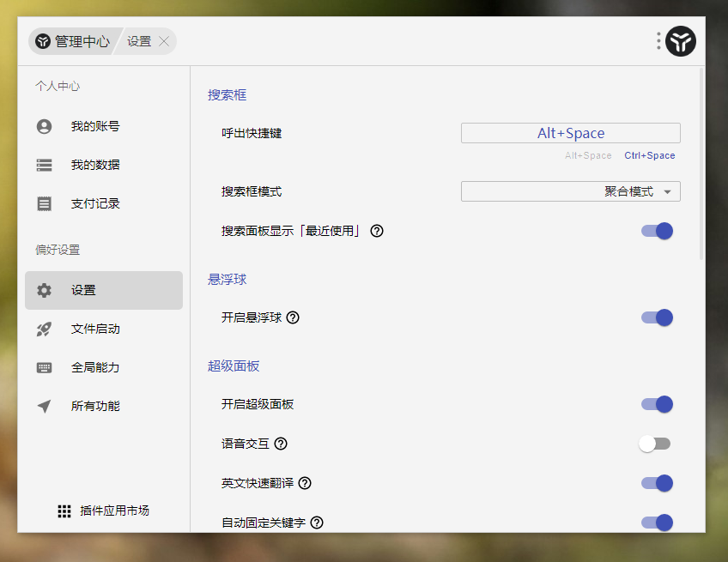This screenshot has height=562, width=728.
Task: Click the 超级面板 section heading
Action: pos(234,366)
